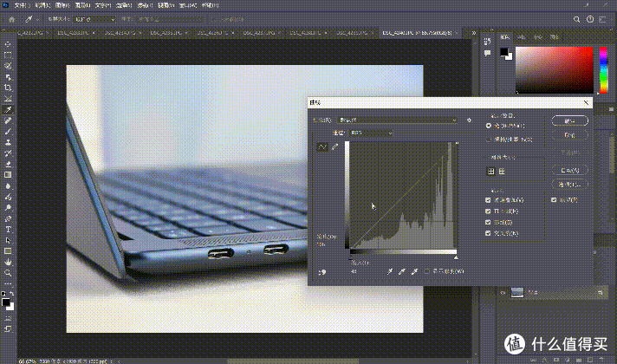Viewport: 617px width, 364px height.
Task: Click the OK button in Curves
Action: [x=570, y=120]
